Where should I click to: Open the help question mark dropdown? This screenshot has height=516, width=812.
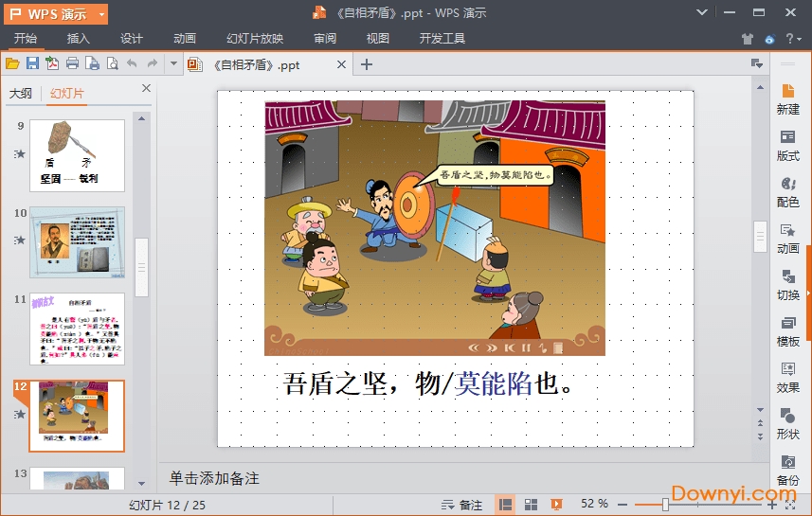(x=793, y=39)
